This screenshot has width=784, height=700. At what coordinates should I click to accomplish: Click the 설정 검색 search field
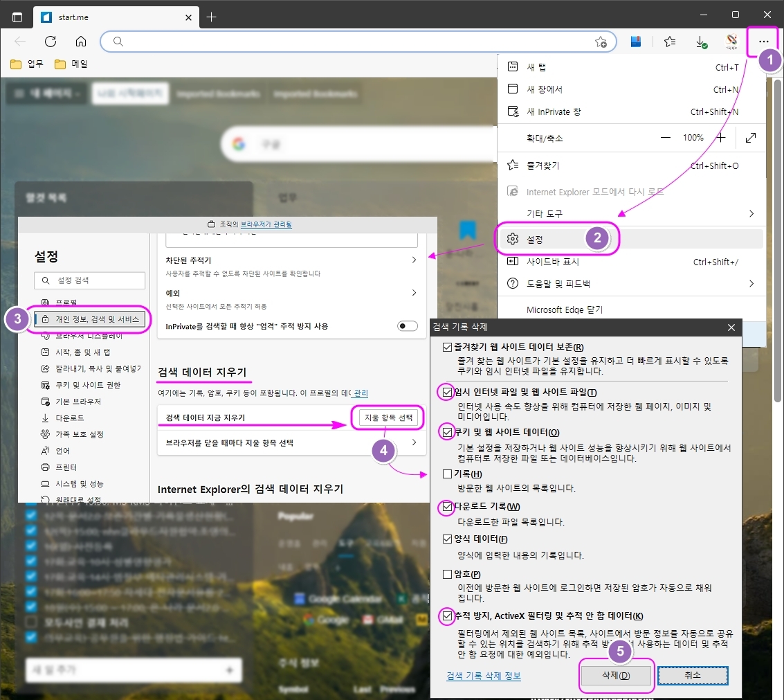tap(90, 280)
